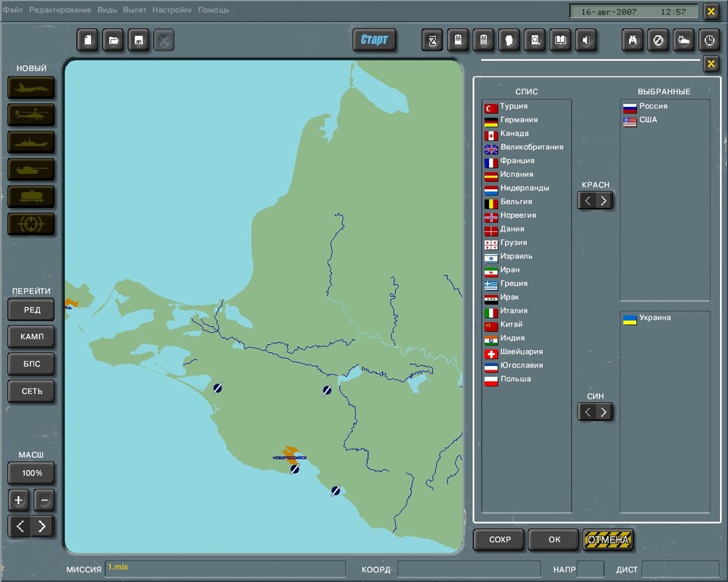Open mission file with folder icon
Screen dimensions: 728x582
[114, 40]
